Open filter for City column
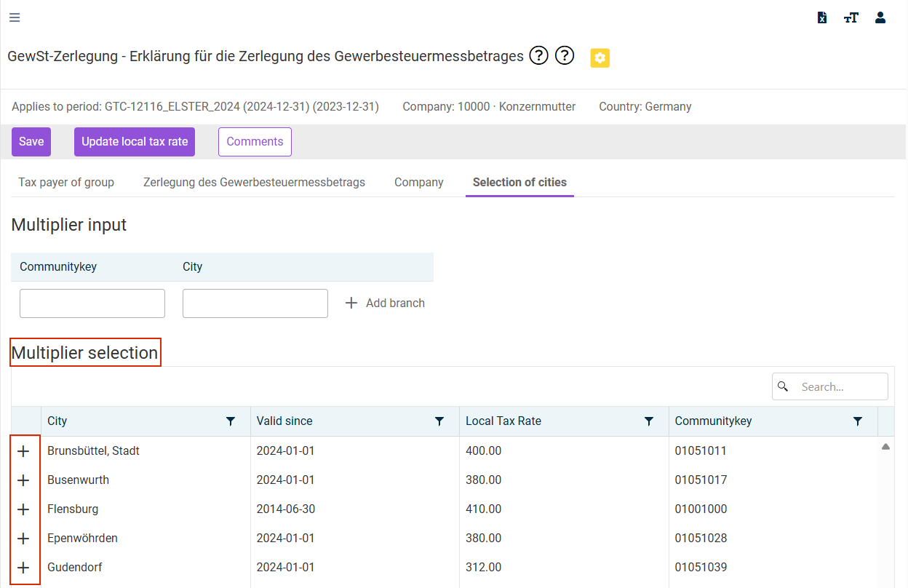The height and width of the screenshot is (588, 908). click(231, 421)
